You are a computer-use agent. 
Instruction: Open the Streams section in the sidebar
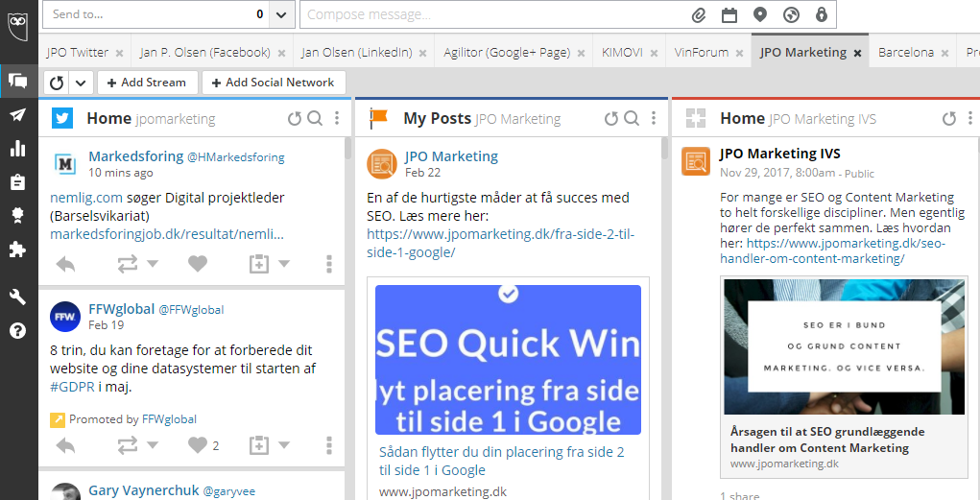[x=18, y=81]
